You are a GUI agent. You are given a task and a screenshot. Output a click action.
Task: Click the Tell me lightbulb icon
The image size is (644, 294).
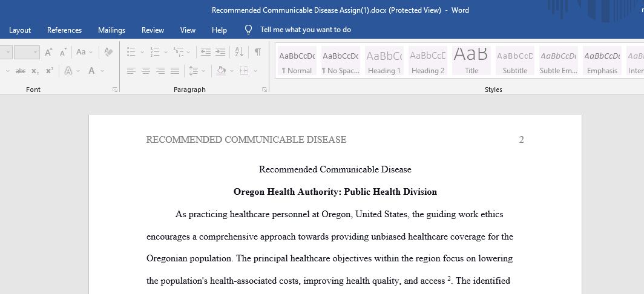[249, 30]
